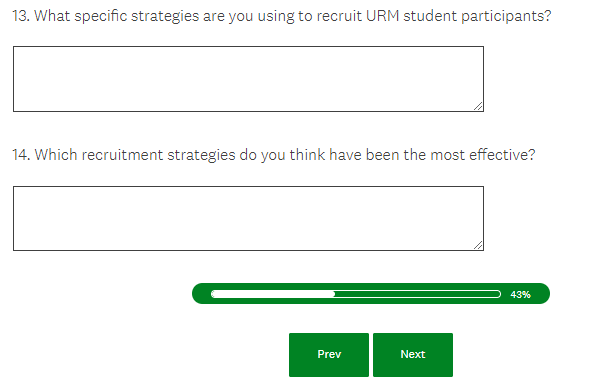This screenshot has height=390, width=613.
Task: Focus the question 13 answer text box
Action: pyautogui.click(x=248, y=79)
